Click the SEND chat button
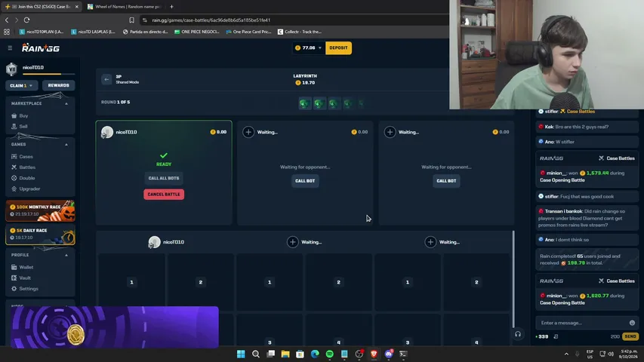644x362 pixels. (x=630, y=336)
